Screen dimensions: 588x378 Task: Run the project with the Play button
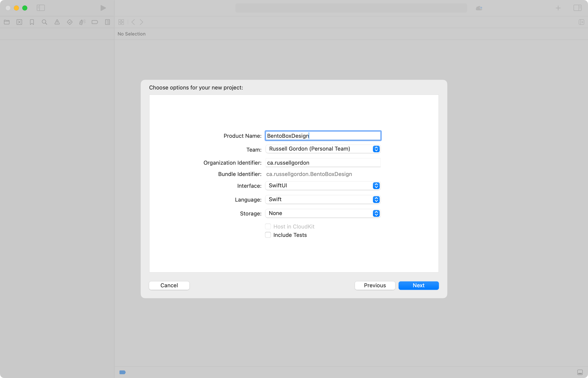tap(103, 8)
